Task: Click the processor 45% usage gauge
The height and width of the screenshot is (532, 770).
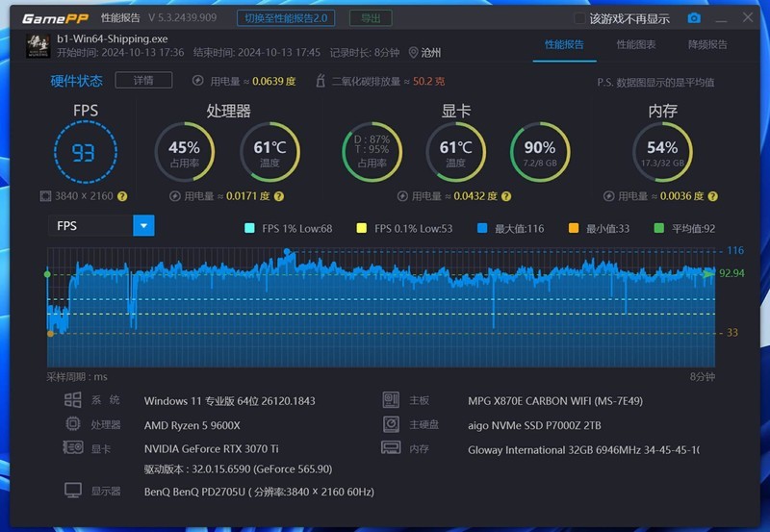Action: [185, 152]
